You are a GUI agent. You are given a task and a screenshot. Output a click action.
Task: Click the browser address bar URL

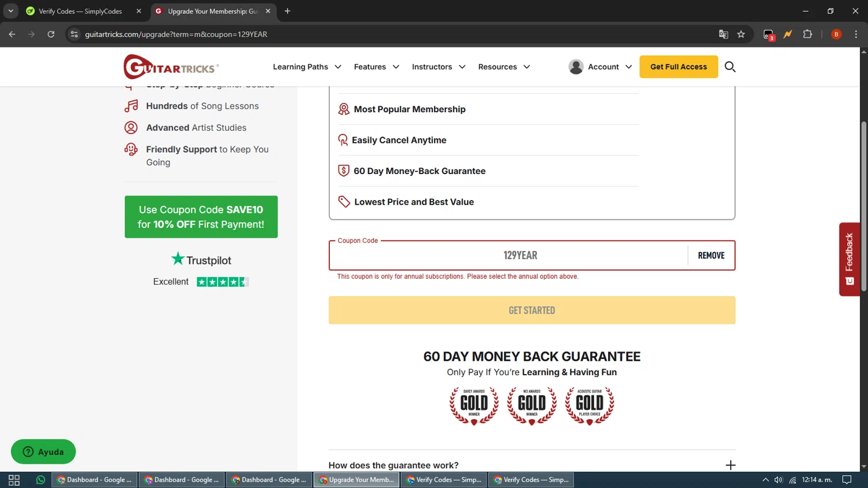(x=176, y=34)
